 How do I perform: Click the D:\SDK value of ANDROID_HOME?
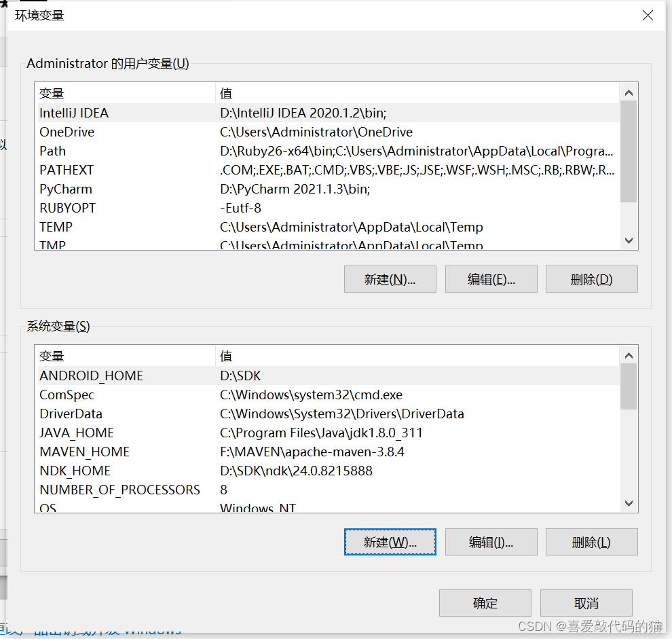pyautogui.click(x=240, y=376)
